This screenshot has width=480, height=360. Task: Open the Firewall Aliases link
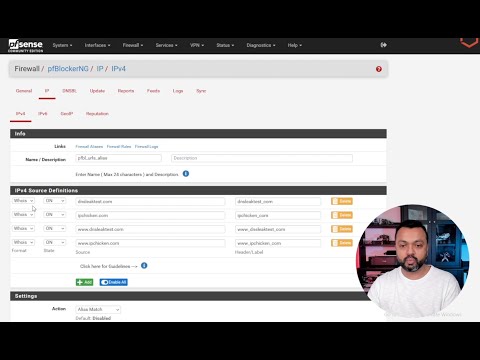89,146
